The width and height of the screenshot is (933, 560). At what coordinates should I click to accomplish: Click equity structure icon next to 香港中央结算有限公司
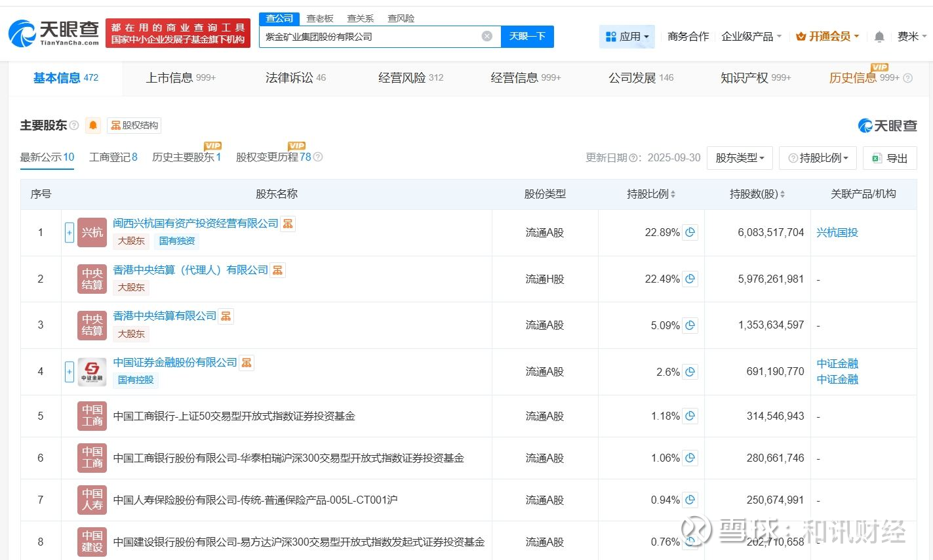click(226, 316)
